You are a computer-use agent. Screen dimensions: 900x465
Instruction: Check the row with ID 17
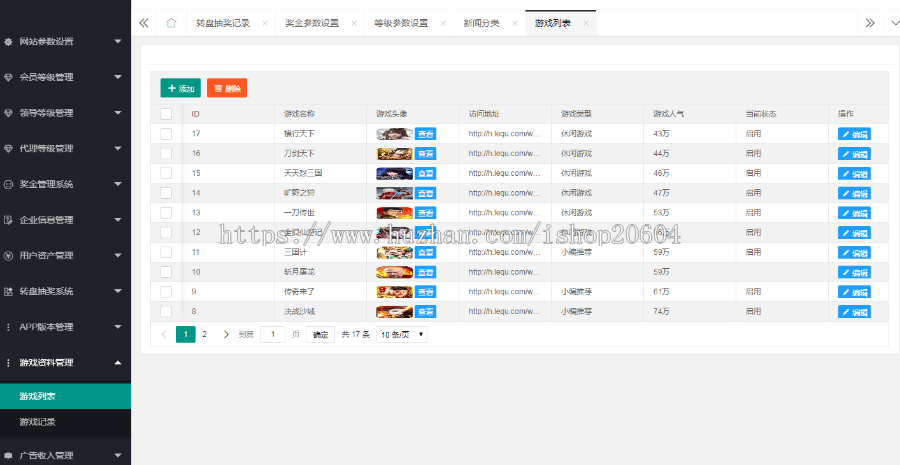coord(166,134)
